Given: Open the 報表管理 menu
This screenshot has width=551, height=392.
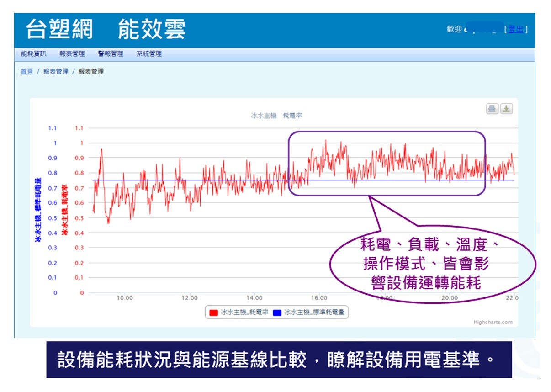Looking at the screenshot, I should tap(72, 54).
